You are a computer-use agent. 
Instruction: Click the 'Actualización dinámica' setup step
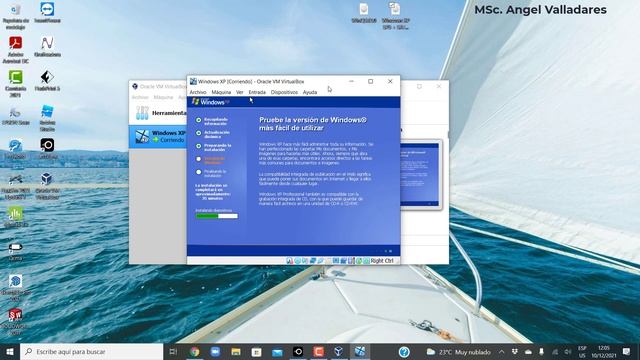tap(213, 134)
